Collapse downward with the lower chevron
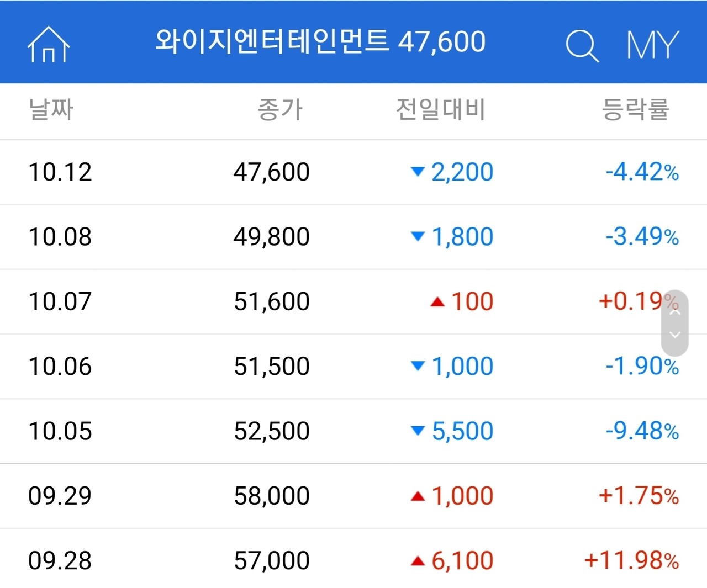The height and width of the screenshot is (588, 707). pyautogui.click(x=674, y=335)
